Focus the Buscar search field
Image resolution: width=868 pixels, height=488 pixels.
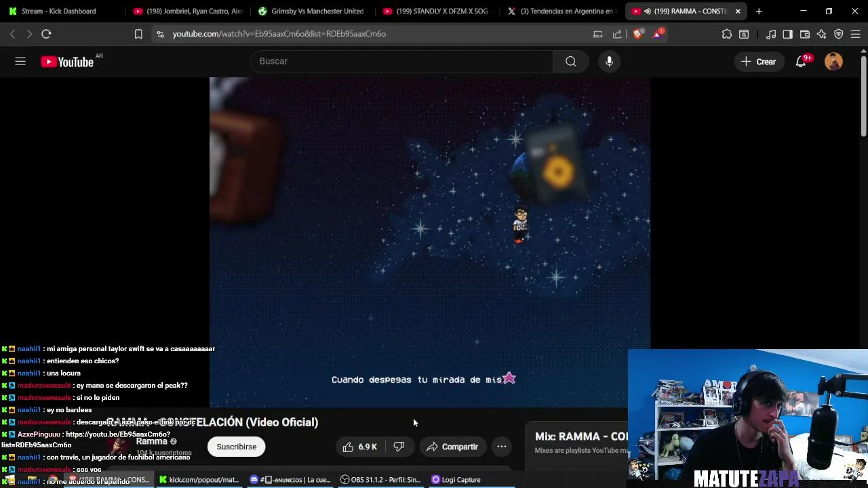(401, 62)
